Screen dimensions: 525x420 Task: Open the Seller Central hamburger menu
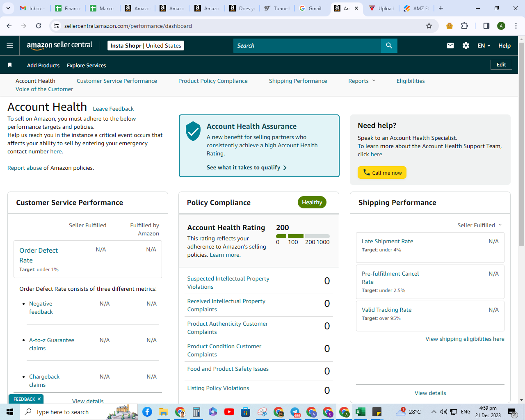(x=10, y=46)
